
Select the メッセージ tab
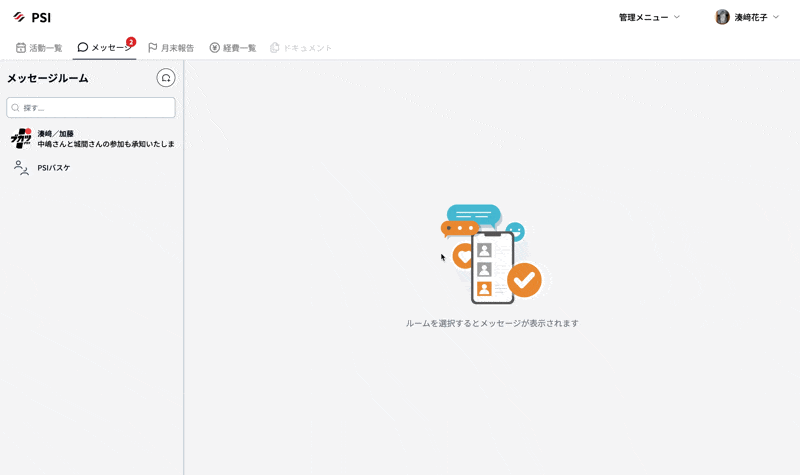coord(104,48)
